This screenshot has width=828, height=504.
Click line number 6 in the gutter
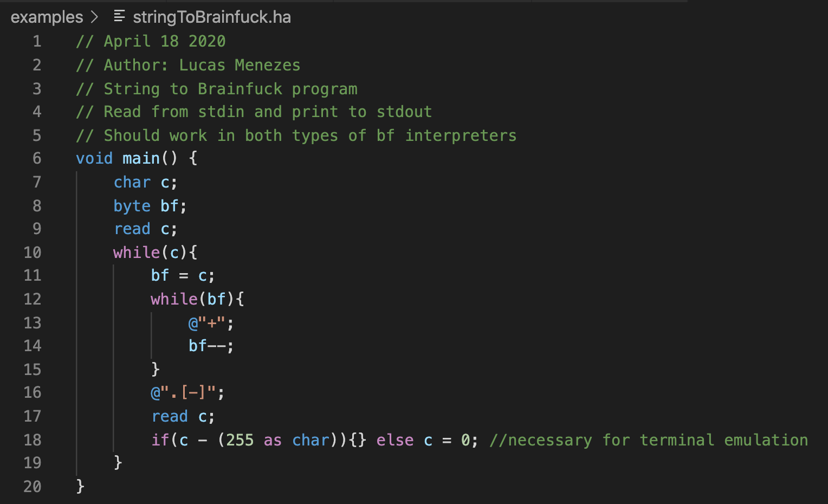click(37, 158)
